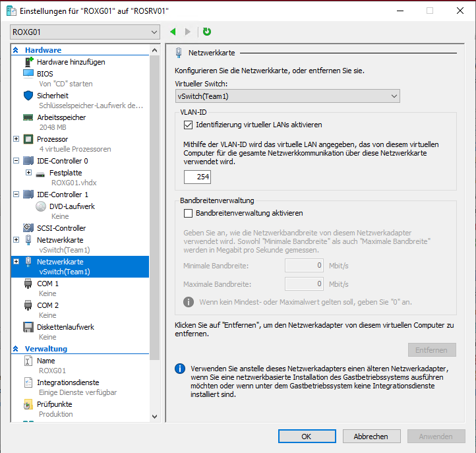Screen dimensions: 476x453
Task: Select the BIOS monitor icon
Action: point(28,73)
